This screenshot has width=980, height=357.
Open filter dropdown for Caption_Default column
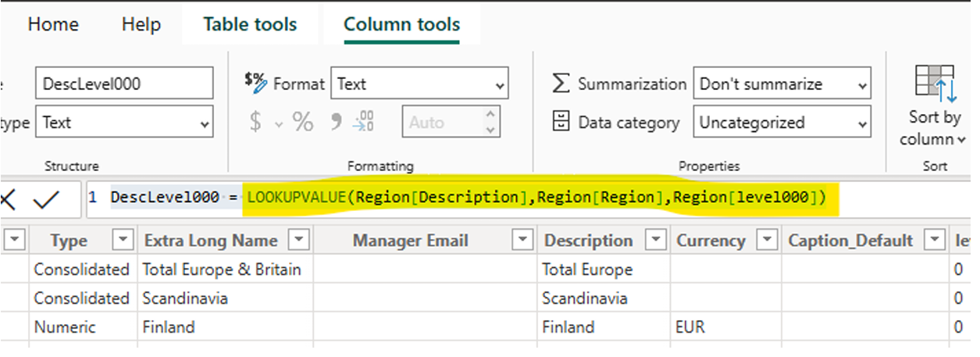point(935,240)
